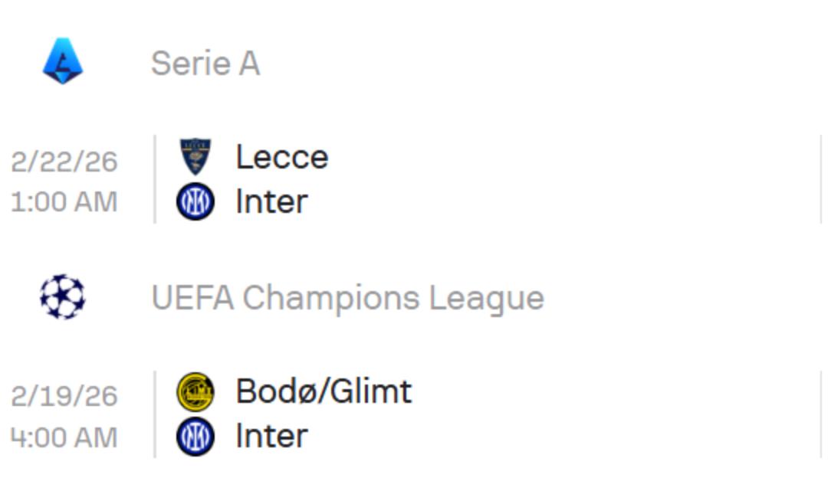Click the 2/19/26 match date
The image size is (831, 504).
pos(64,396)
